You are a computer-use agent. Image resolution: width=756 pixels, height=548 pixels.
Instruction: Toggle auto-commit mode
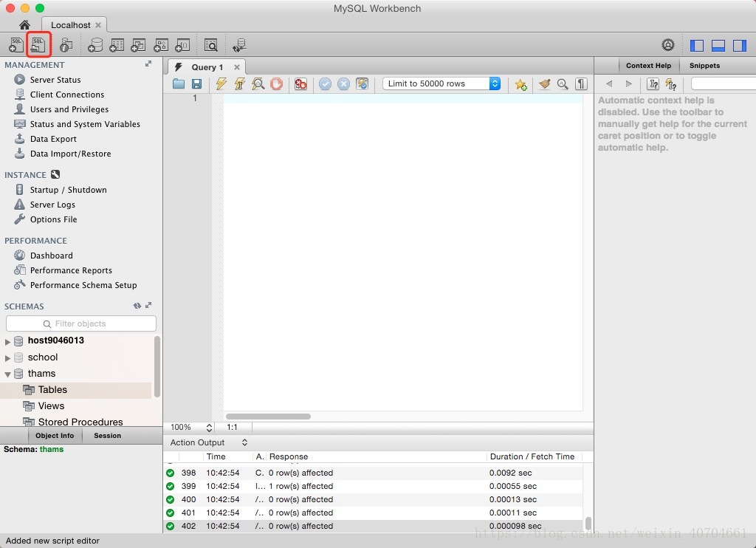pyautogui.click(x=362, y=83)
